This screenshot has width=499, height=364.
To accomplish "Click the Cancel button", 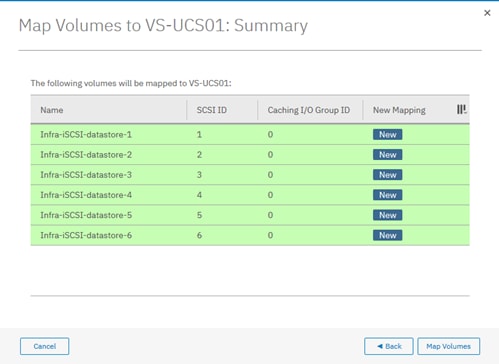I will (45, 346).
